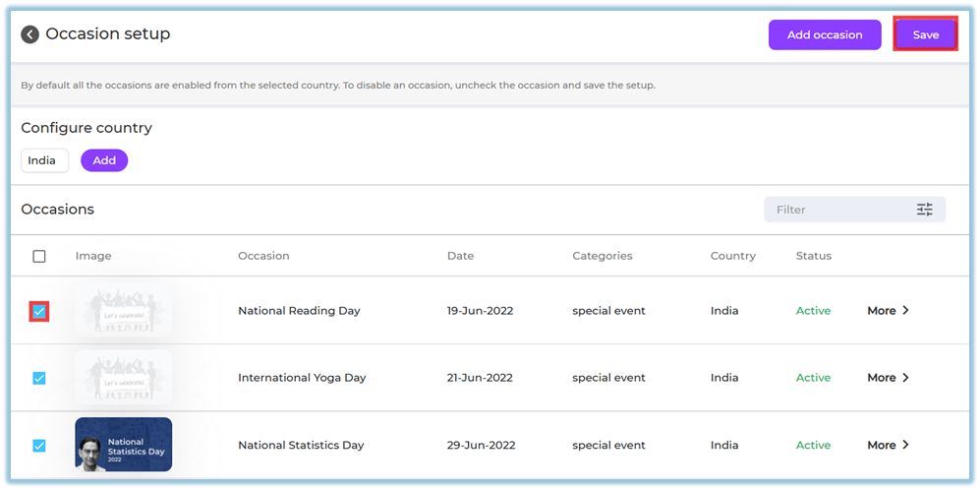Click National Reading Day placeholder image

124,311
